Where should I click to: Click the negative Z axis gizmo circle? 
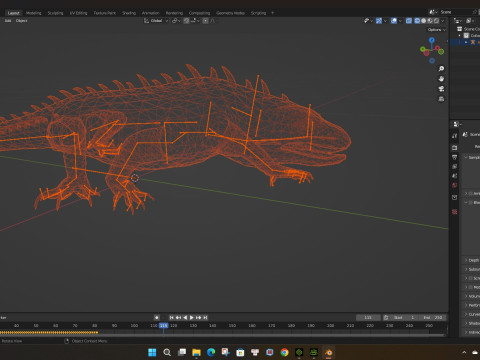[x=432, y=61]
